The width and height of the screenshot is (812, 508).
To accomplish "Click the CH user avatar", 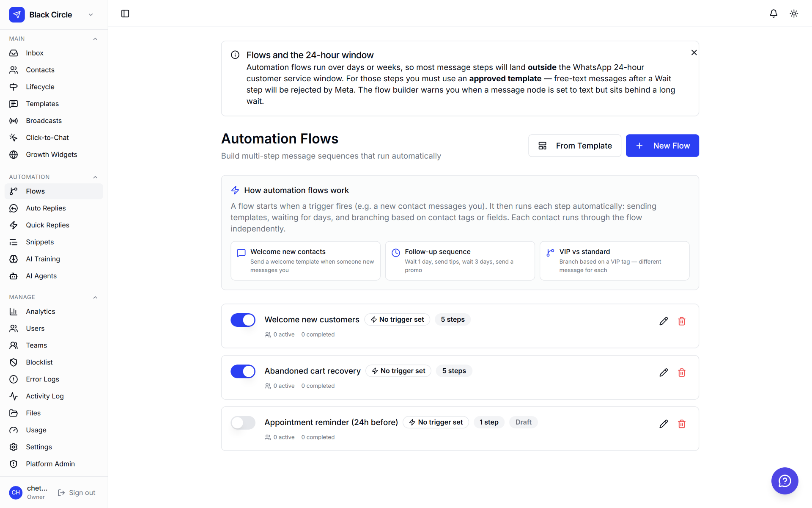I will click(16, 492).
